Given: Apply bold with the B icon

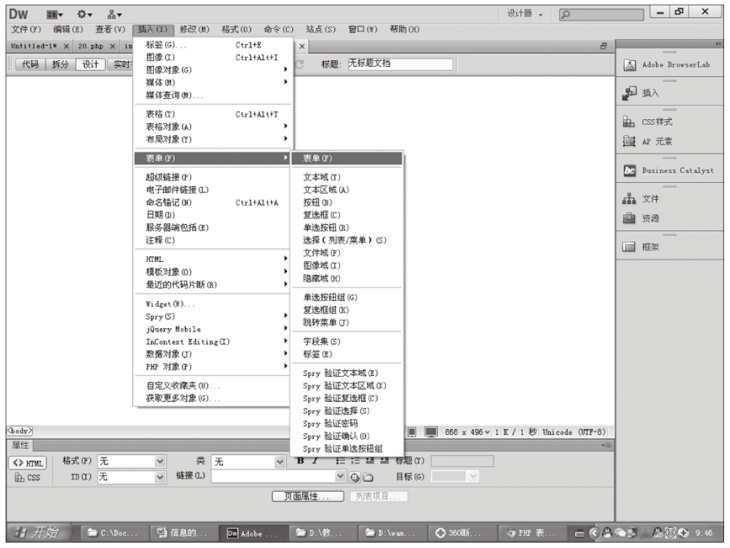Looking at the screenshot, I should 301,461.
